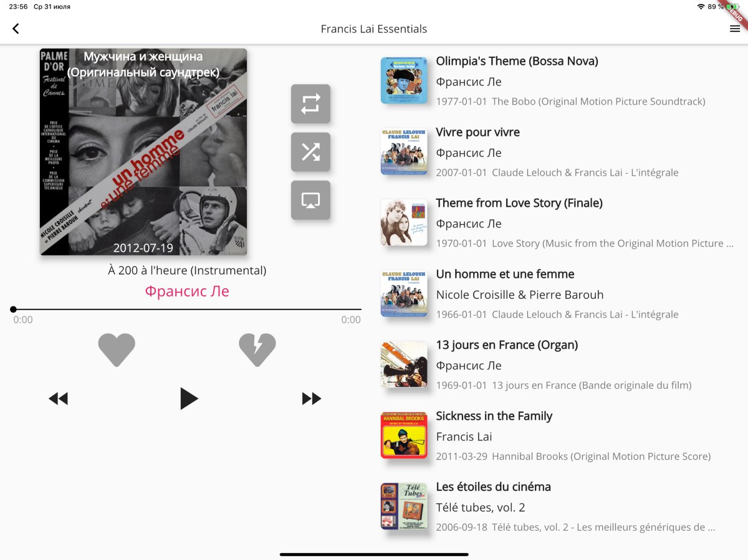The width and height of the screenshot is (748, 560).
Task: Skip to next track
Action: (312, 399)
